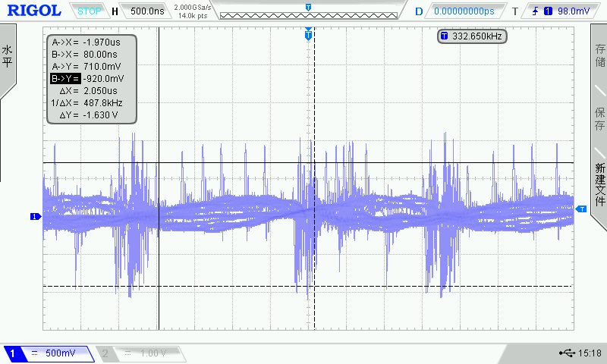This screenshot has height=364, width=607.
Task: Click the B->X cursor value 80.00ns
Action: [x=100, y=54]
